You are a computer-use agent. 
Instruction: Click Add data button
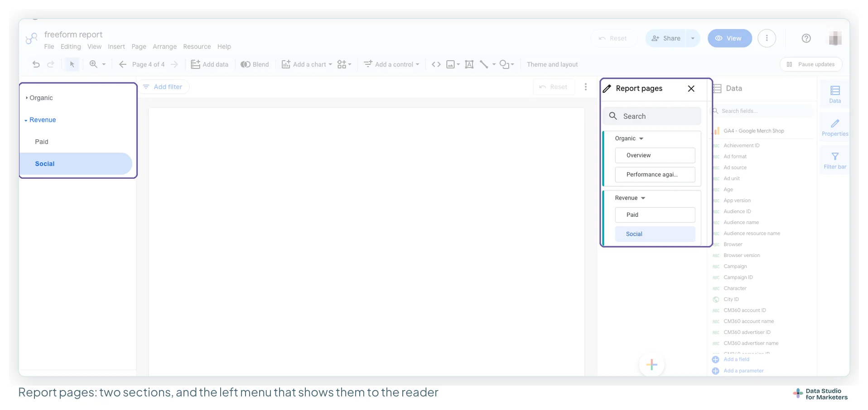pos(210,64)
